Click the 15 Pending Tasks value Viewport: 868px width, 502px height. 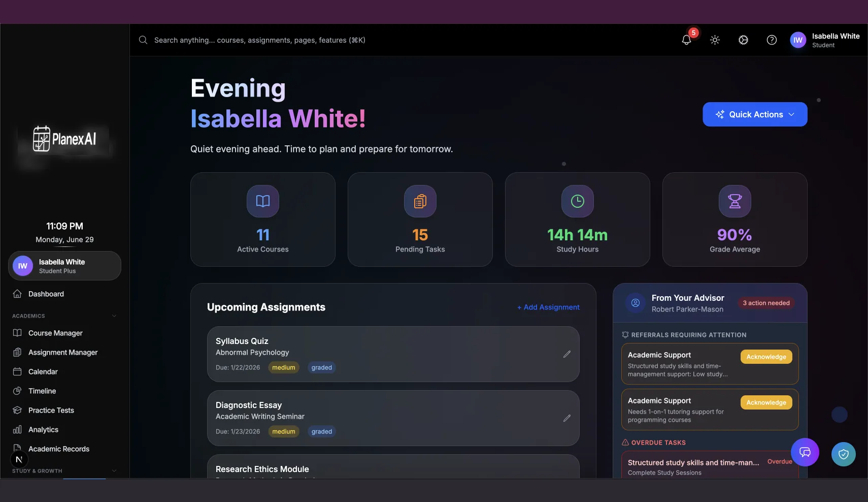420,235
